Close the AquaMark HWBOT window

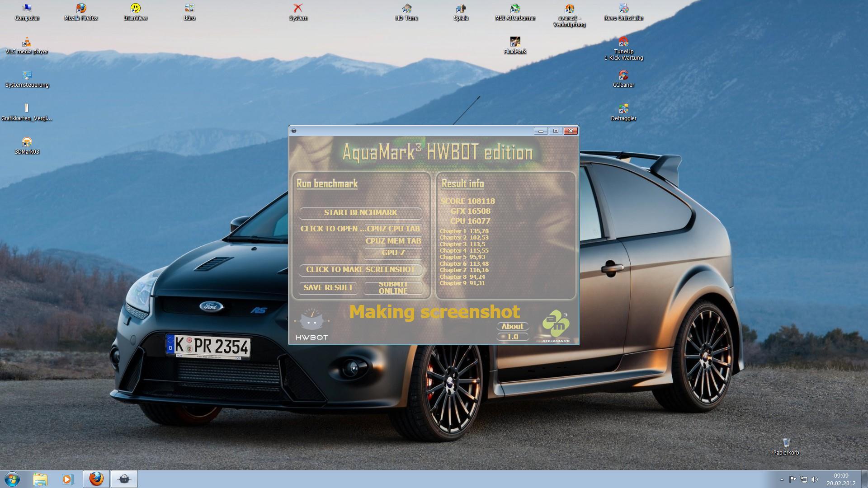571,131
